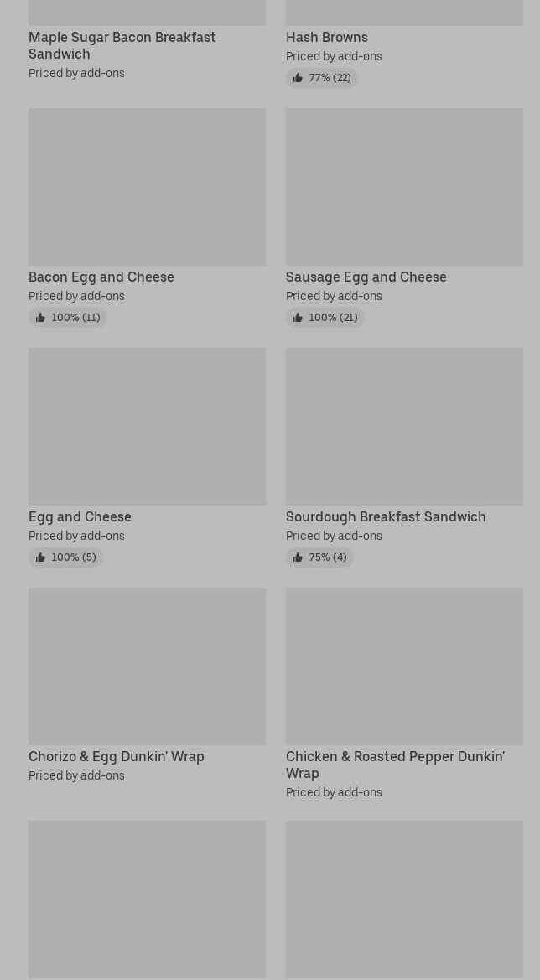Open Maple Sugar Bacon Breakfast Sandwich title
The image size is (540, 980).
[x=122, y=45]
